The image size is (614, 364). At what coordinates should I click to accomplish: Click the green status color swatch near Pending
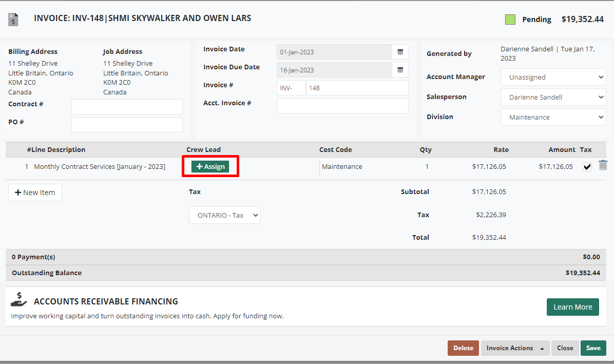tap(510, 18)
